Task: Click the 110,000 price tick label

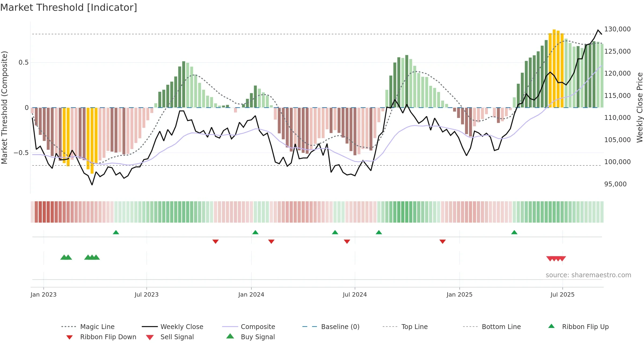Action: [x=617, y=118]
